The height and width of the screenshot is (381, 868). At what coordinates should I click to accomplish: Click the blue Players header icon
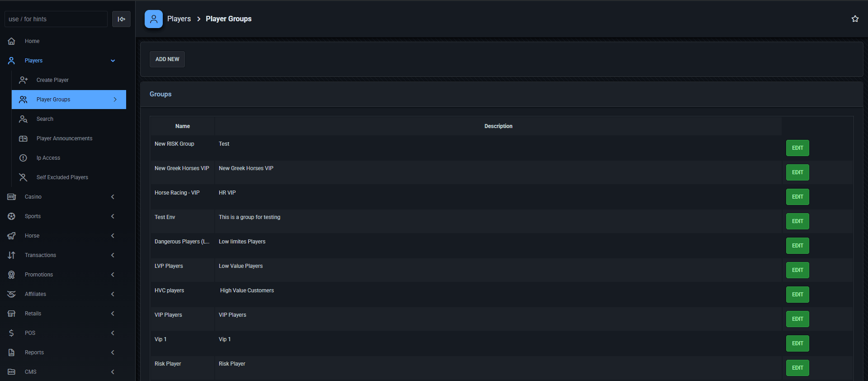(x=154, y=19)
